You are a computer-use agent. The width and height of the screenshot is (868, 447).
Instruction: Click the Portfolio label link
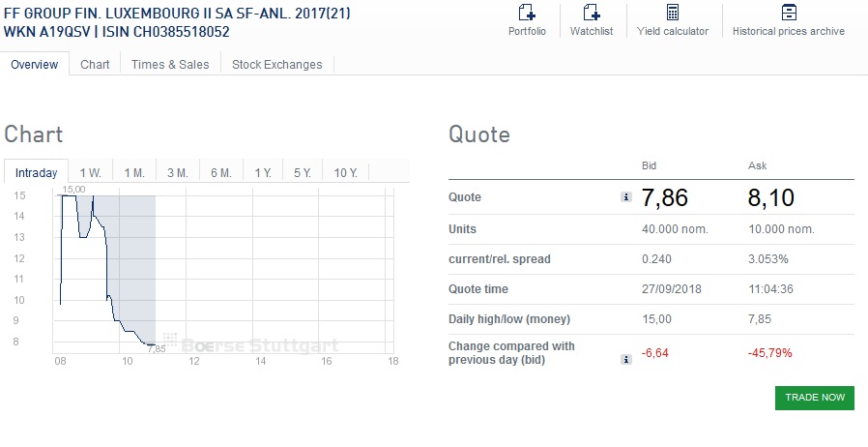(527, 32)
